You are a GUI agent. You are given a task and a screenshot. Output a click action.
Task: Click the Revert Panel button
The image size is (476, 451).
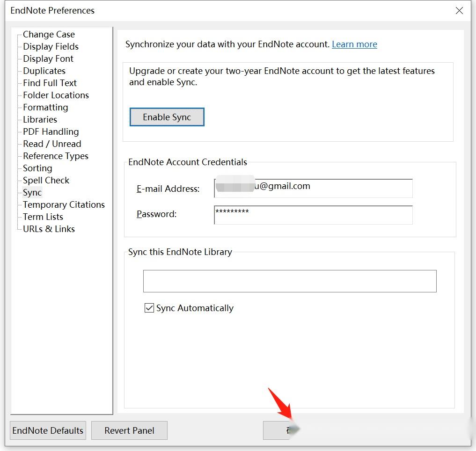pyautogui.click(x=129, y=430)
